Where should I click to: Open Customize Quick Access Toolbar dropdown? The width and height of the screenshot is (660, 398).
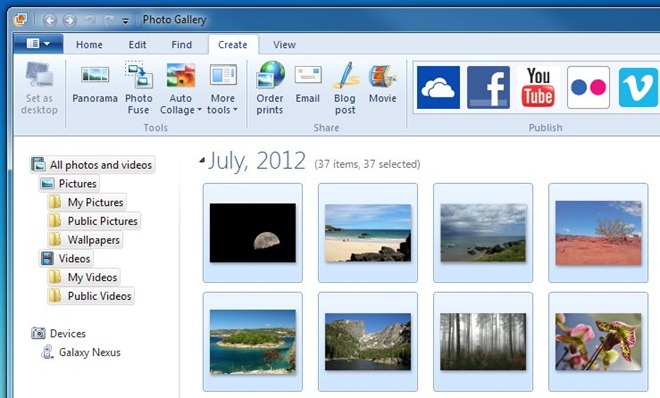125,21
